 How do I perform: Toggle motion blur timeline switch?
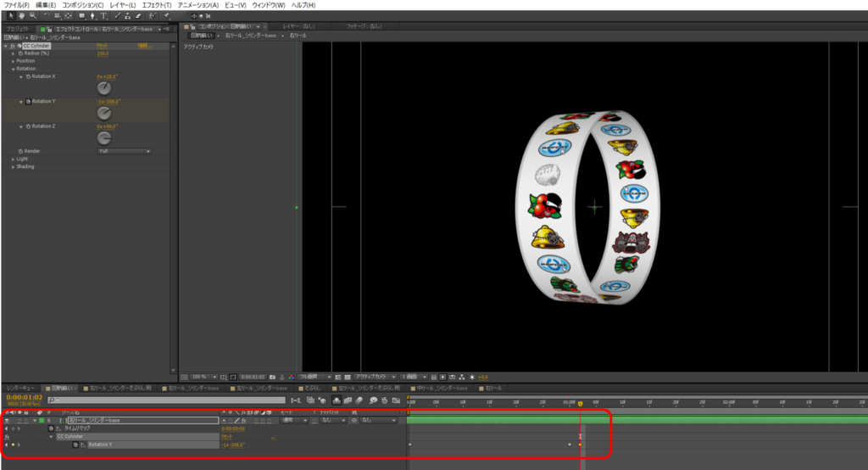point(359,400)
